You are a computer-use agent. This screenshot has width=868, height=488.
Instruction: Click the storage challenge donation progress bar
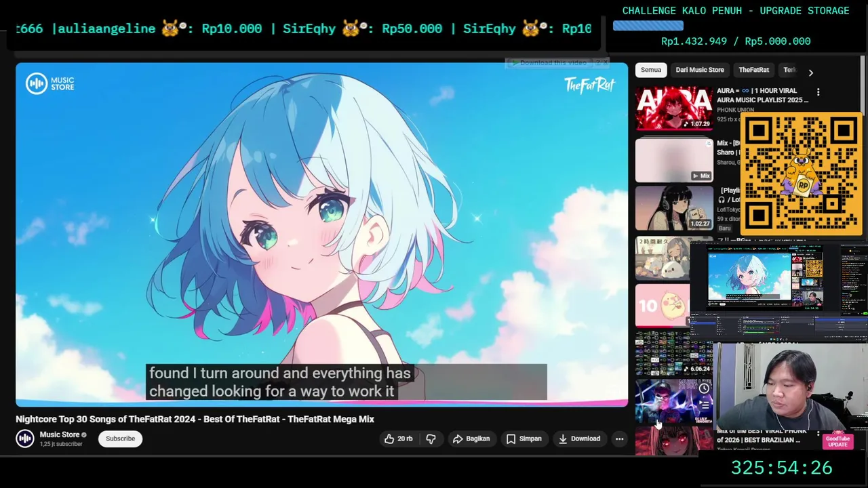tap(648, 26)
